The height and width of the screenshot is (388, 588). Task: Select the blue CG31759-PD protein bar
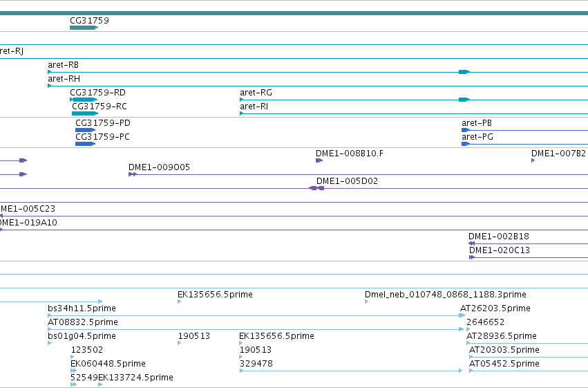pyautogui.click(x=86, y=130)
